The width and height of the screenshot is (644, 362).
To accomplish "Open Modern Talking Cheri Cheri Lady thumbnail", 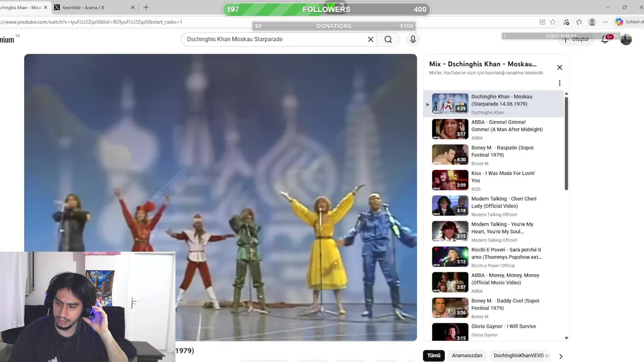I will [x=450, y=206].
